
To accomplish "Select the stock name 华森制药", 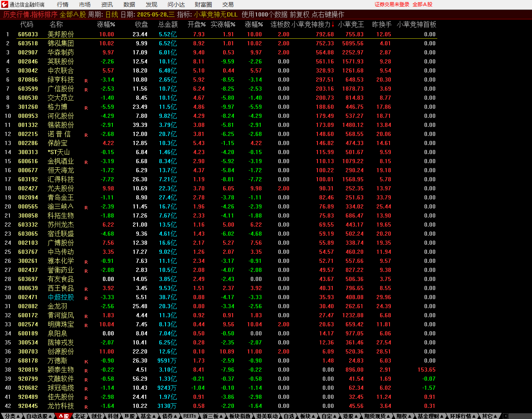I will coord(61,52).
